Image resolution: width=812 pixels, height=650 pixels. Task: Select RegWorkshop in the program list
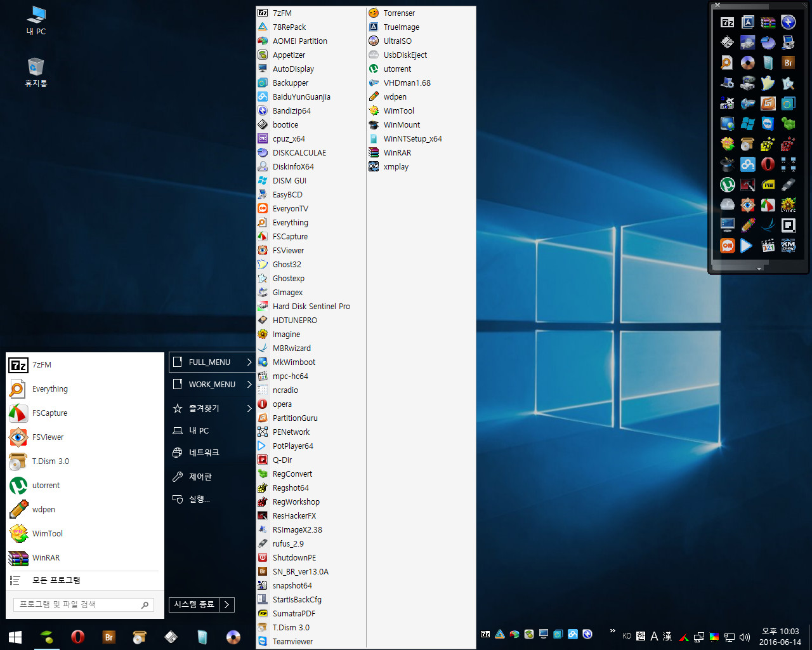[x=311, y=502]
